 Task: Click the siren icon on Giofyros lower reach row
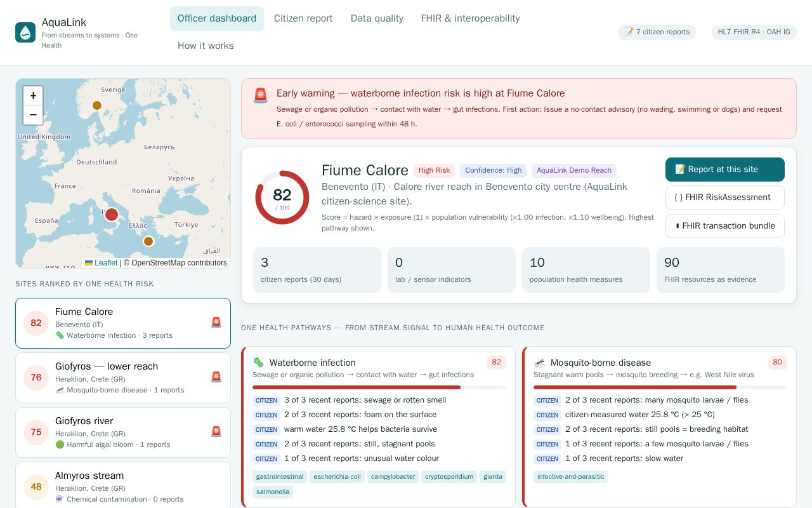tap(216, 377)
